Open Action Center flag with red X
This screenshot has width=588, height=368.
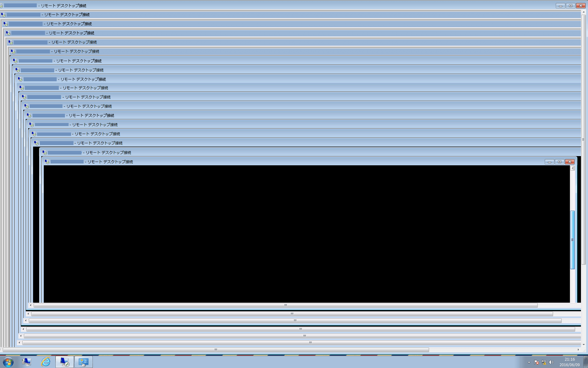point(537,362)
